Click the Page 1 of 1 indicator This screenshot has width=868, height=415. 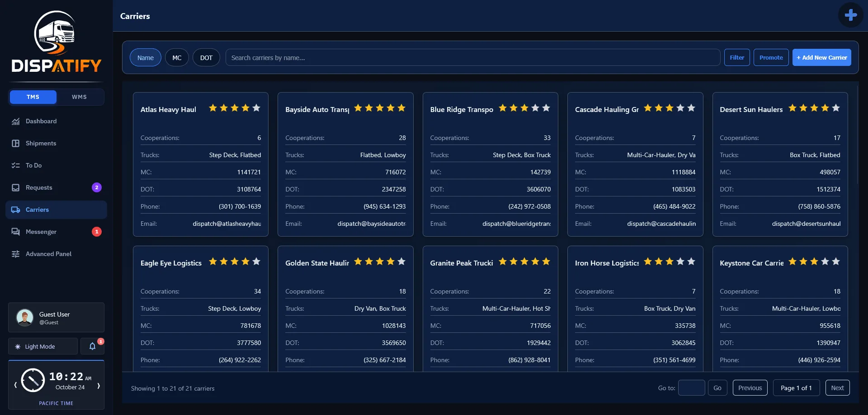coord(796,388)
